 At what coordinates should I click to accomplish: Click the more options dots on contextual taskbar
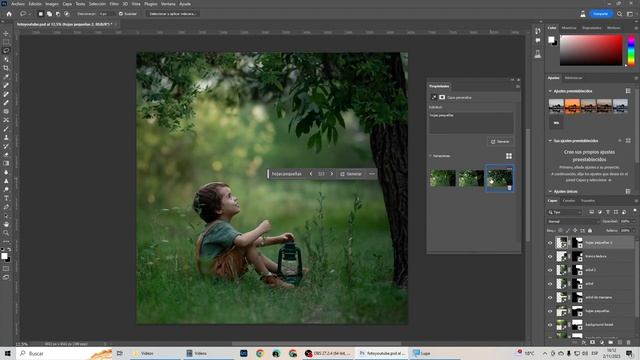point(371,174)
